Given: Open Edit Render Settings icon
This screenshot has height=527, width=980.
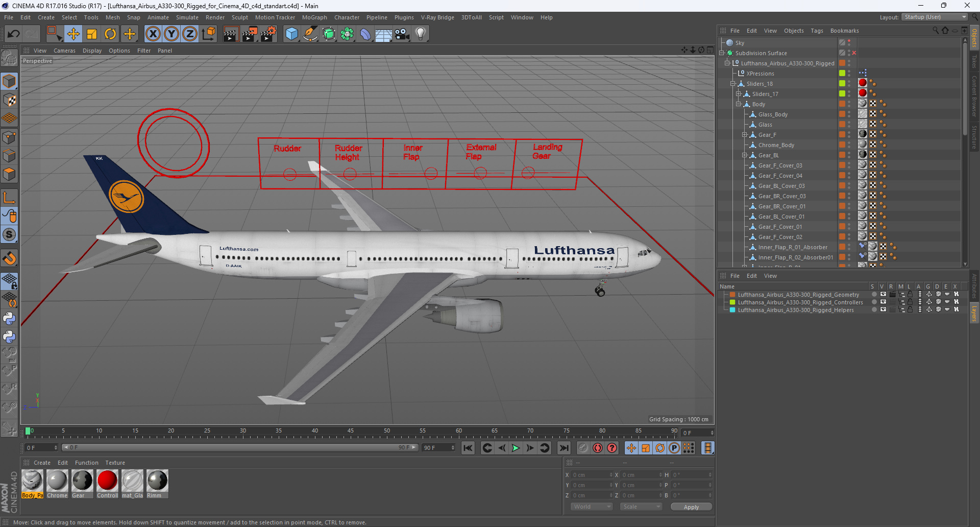Looking at the screenshot, I should pyautogui.click(x=268, y=34).
